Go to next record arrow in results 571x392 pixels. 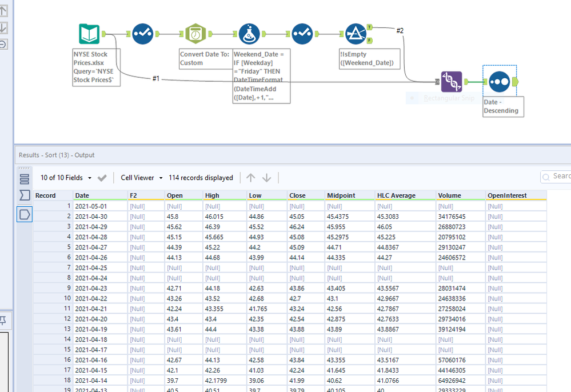[x=266, y=178]
